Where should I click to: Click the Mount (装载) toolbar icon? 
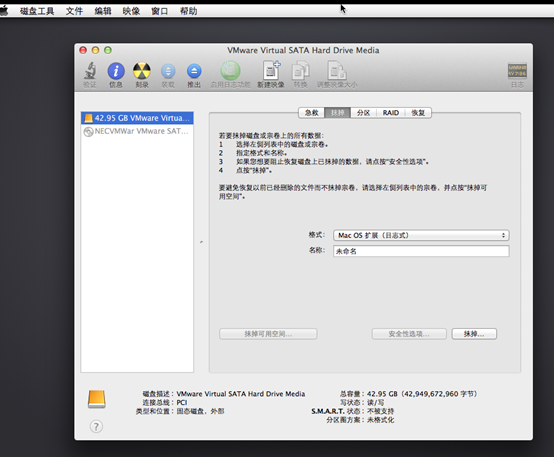[x=168, y=71]
